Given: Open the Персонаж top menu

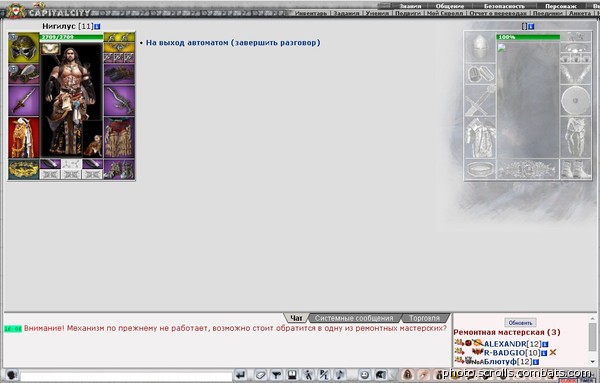Looking at the screenshot, I should coord(561,6).
